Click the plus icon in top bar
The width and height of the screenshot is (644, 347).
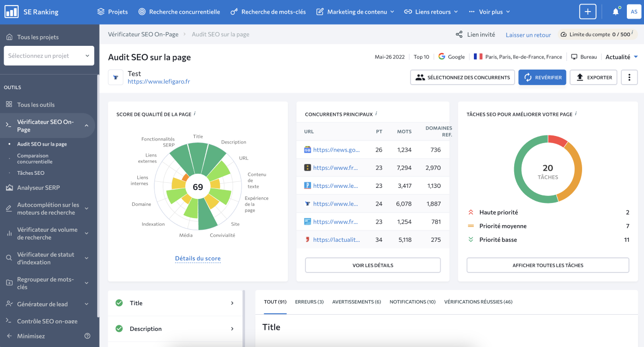tap(588, 12)
